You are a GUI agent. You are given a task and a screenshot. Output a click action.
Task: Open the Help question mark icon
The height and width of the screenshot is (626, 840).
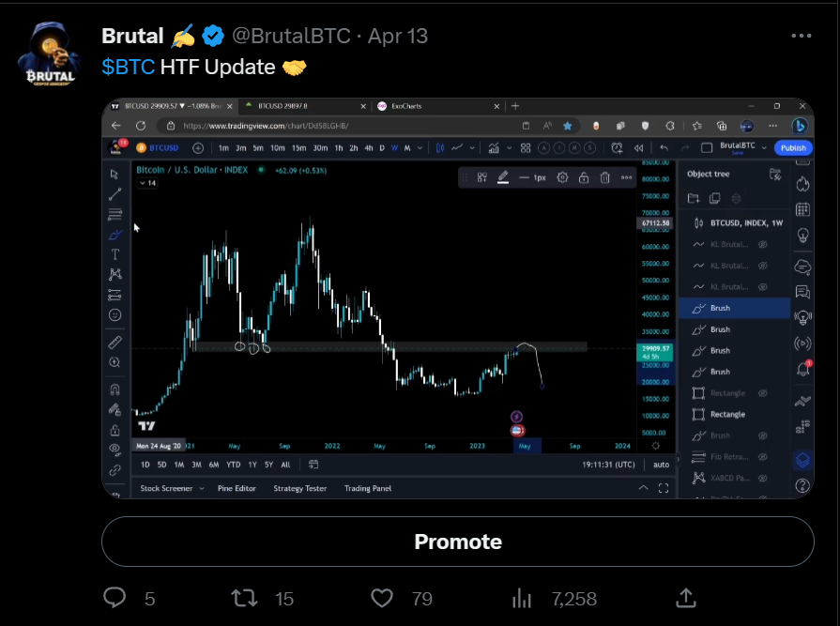click(802, 486)
